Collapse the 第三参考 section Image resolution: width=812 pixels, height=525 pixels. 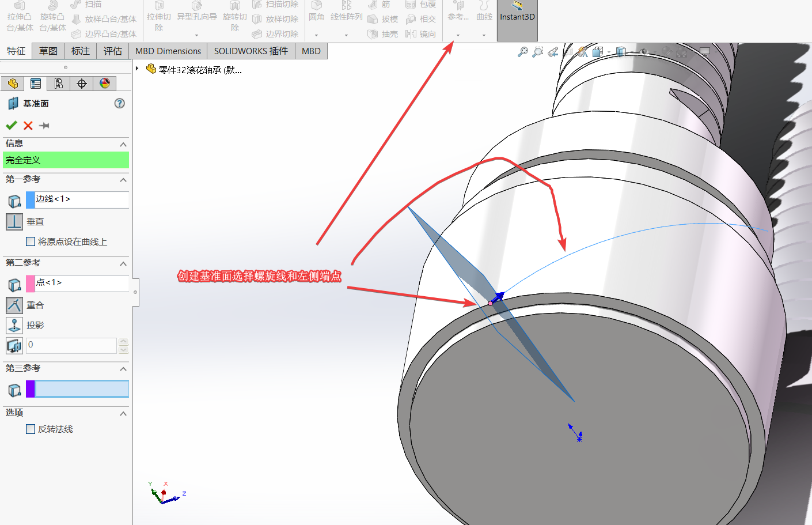pyautogui.click(x=123, y=369)
